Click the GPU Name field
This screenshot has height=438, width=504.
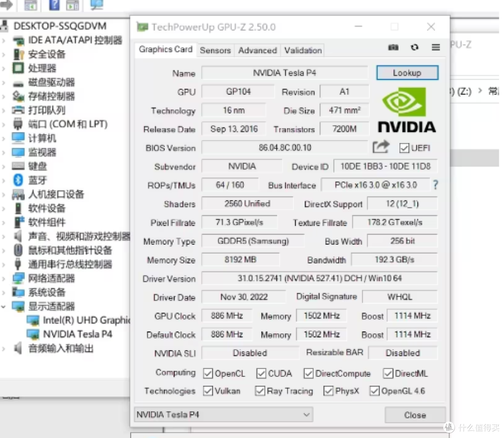[285, 73]
